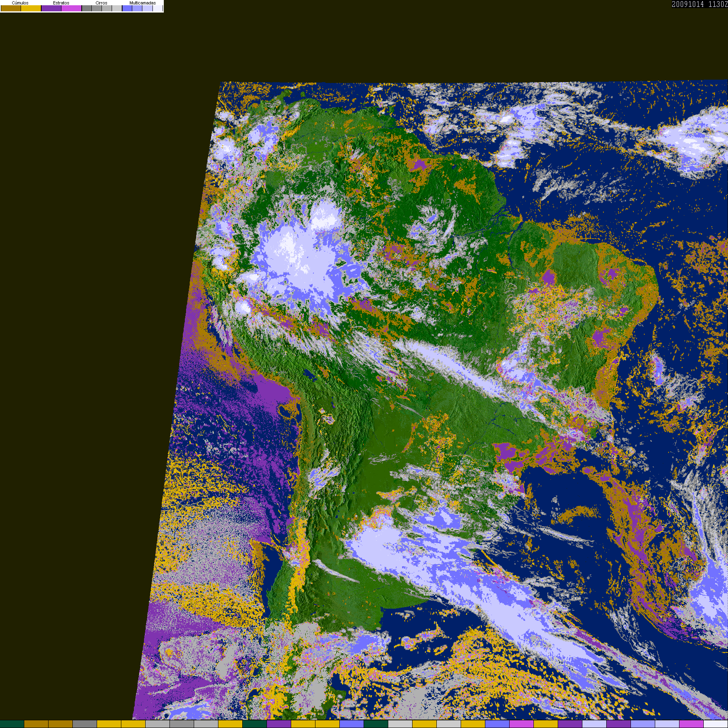Select the magenta Estratos legend swatch
728x728 pixels.
point(72,8)
